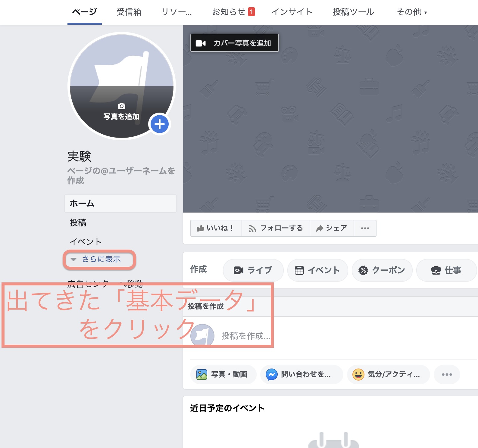This screenshot has height=448, width=478.
Task: Create an Event using the イベント pill button
Action: coord(317,270)
